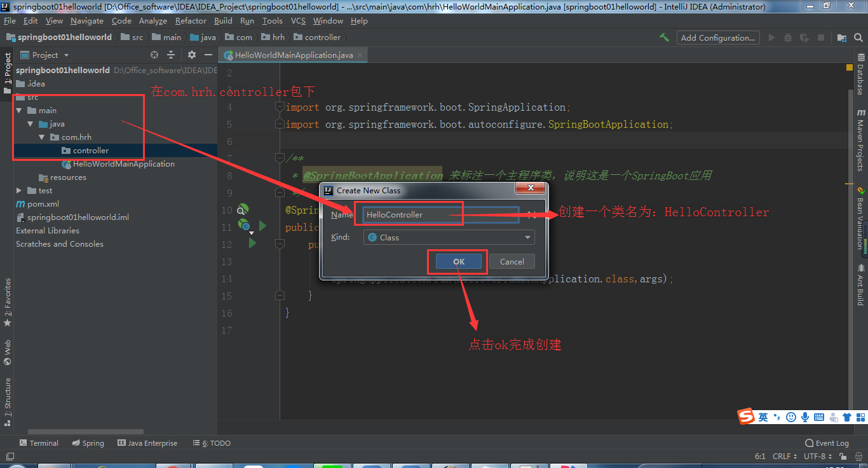868x468 pixels.
Task: Open the Terminal tool window
Action: coord(39,443)
